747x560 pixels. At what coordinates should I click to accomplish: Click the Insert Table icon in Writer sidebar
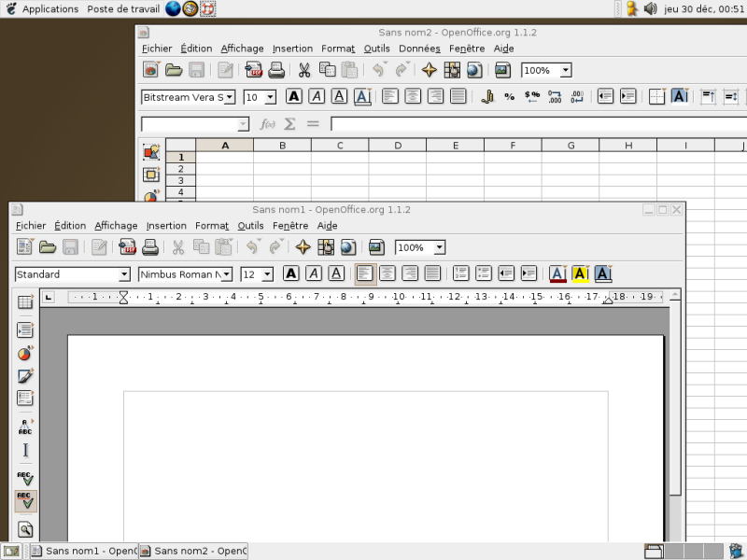(x=25, y=301)
